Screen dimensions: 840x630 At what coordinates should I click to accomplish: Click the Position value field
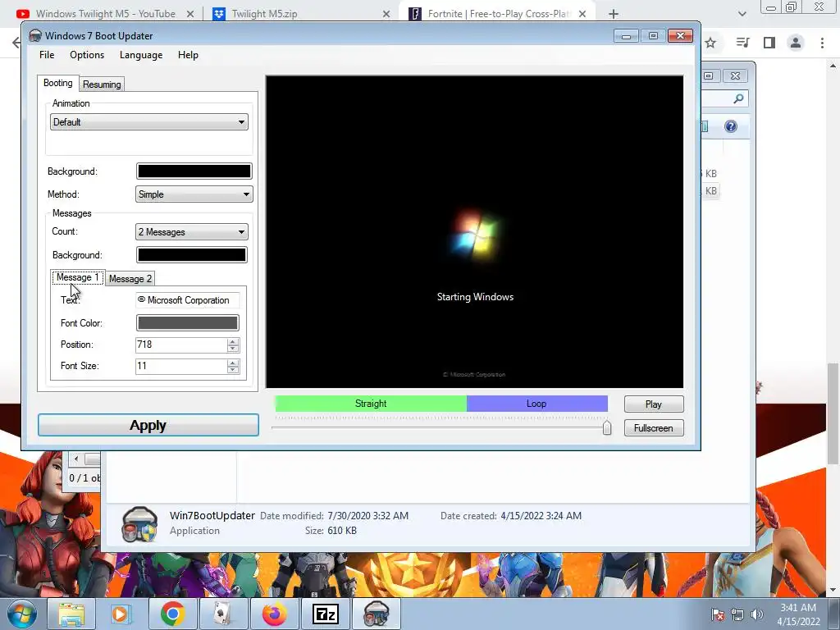pyautogui.click(x=181, y=345)
